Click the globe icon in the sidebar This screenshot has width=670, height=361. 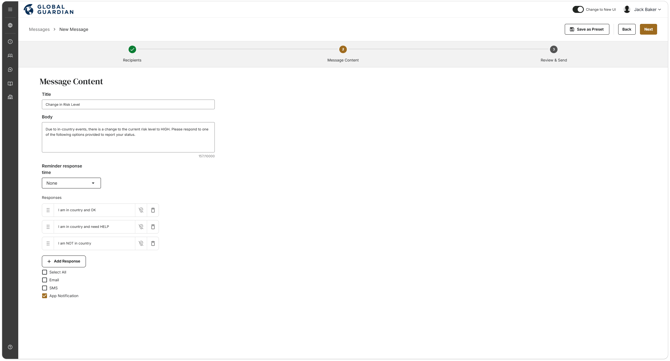[10, 25]
